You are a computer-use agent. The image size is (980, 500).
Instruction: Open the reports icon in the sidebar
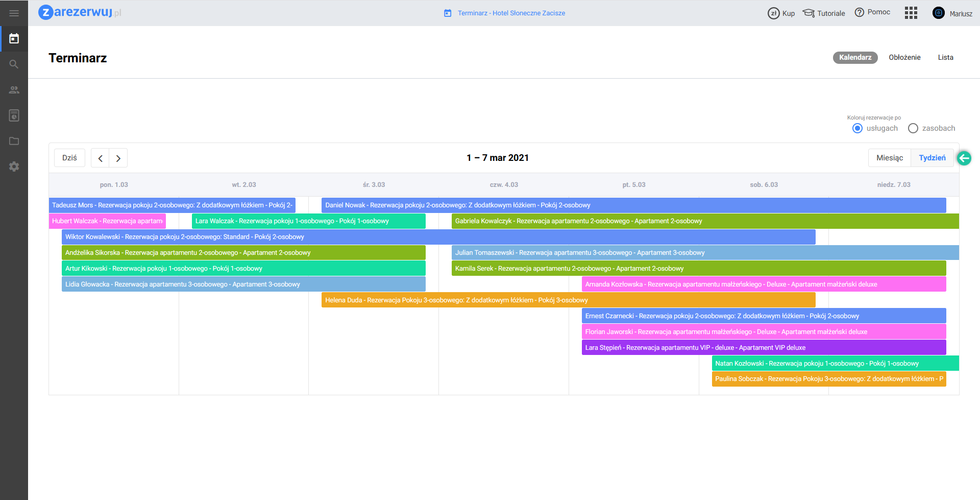pyautogui.click(x=14, y=115)
